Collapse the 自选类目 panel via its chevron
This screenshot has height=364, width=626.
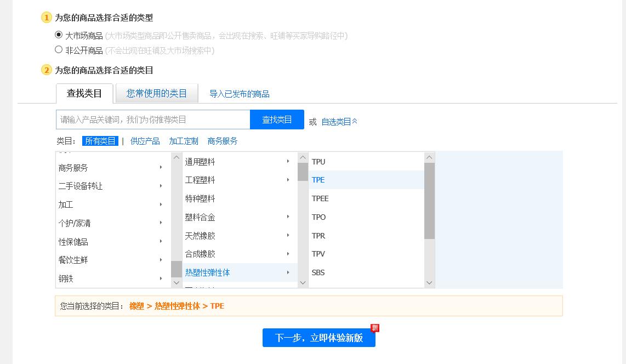[x=354, y=122]
